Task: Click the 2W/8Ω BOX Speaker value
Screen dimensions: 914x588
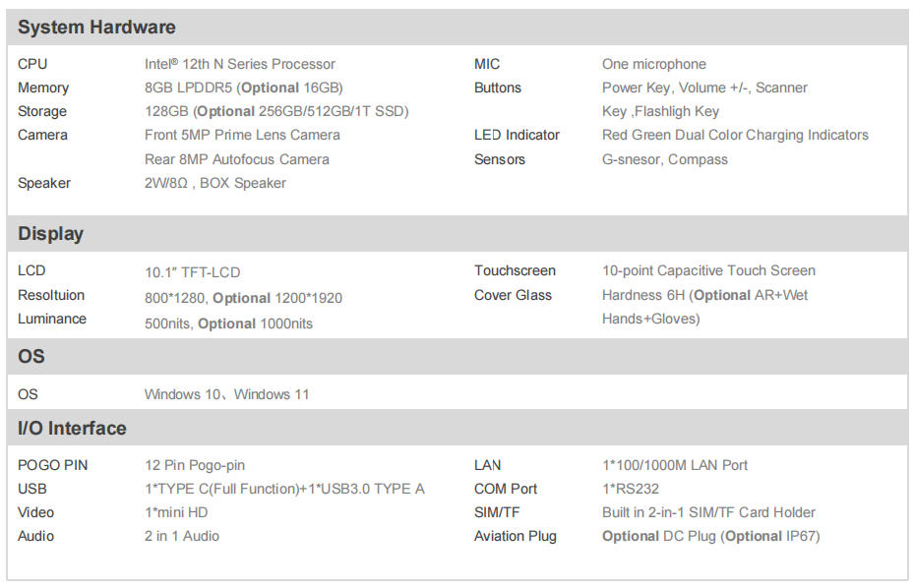Action: [215, 183]
